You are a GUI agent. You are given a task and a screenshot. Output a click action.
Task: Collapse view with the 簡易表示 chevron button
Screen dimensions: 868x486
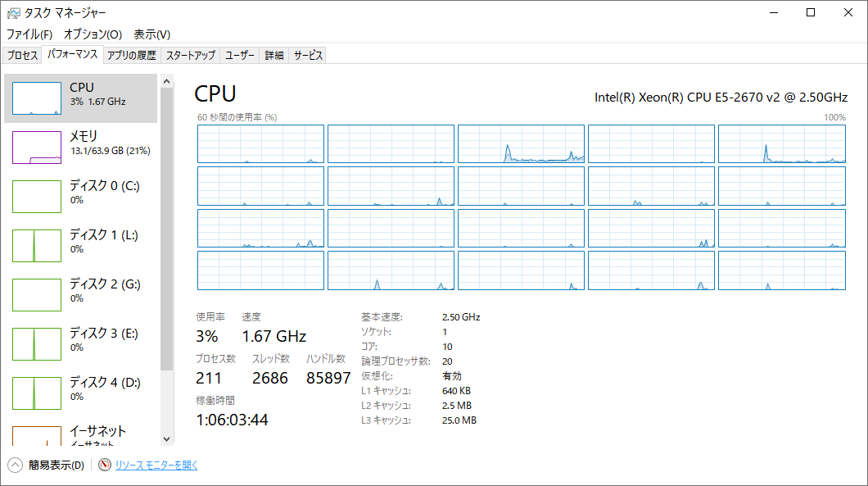(15, 465)
